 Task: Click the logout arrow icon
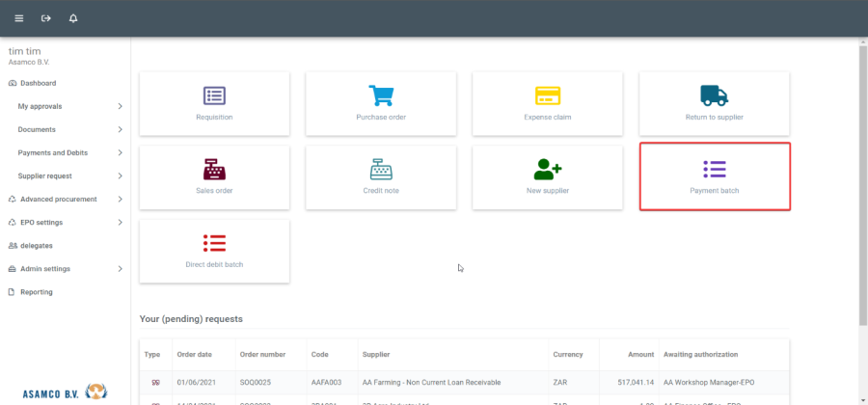click(45, 18)
